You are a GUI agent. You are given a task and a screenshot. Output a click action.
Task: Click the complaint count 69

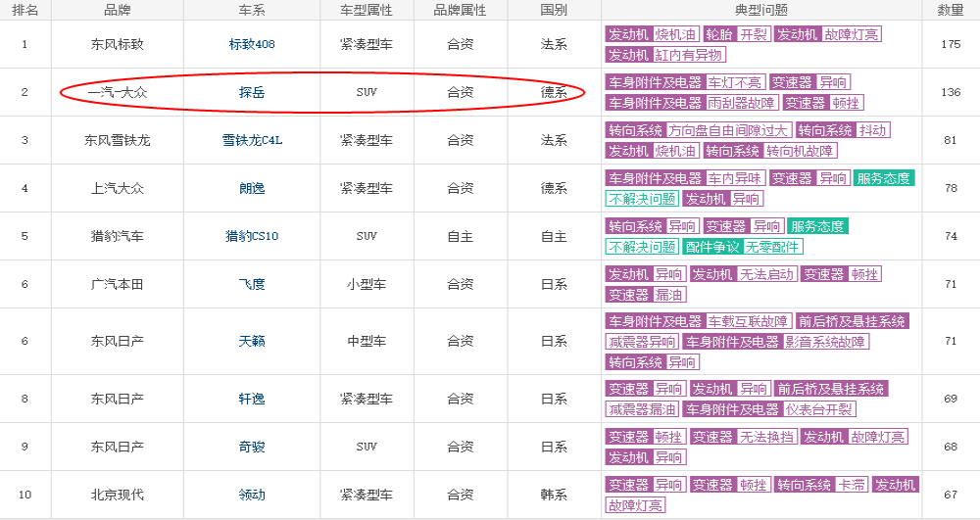(x=951, y=399)
